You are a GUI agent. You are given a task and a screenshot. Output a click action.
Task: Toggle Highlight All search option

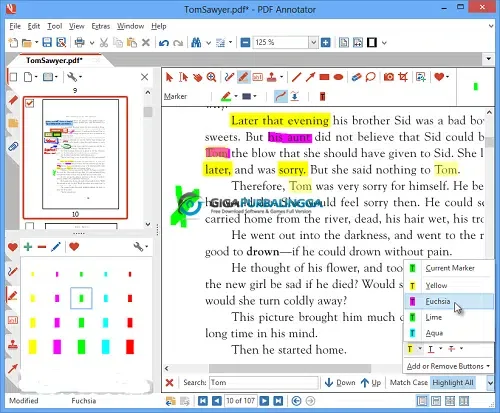click(x=453, y=382)
